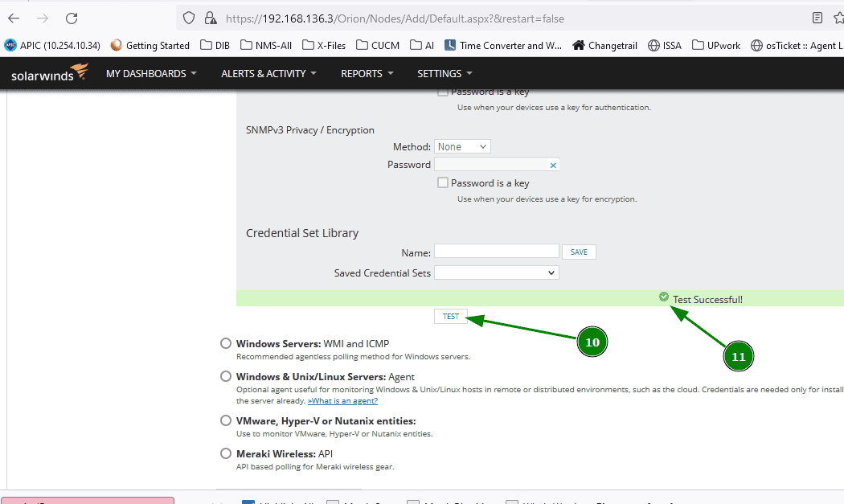
Task: Open the What is an agent link
Action: pos(342,400)
